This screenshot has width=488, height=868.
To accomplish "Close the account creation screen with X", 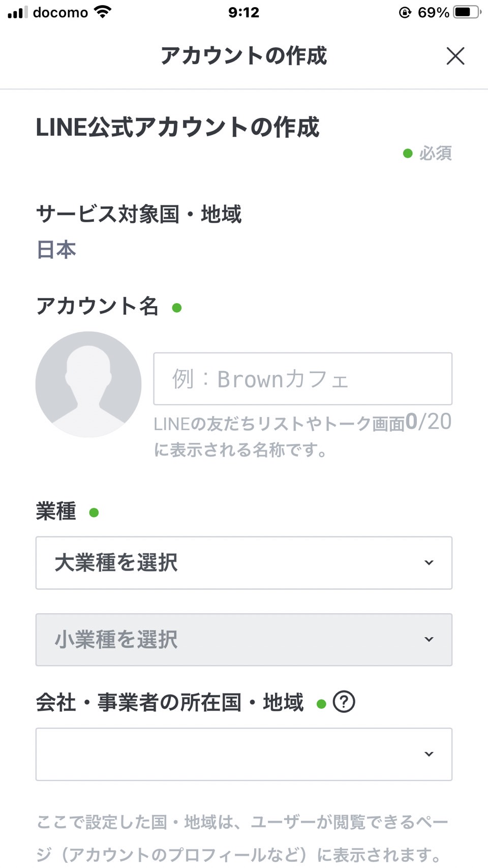I will click(455, 56).
